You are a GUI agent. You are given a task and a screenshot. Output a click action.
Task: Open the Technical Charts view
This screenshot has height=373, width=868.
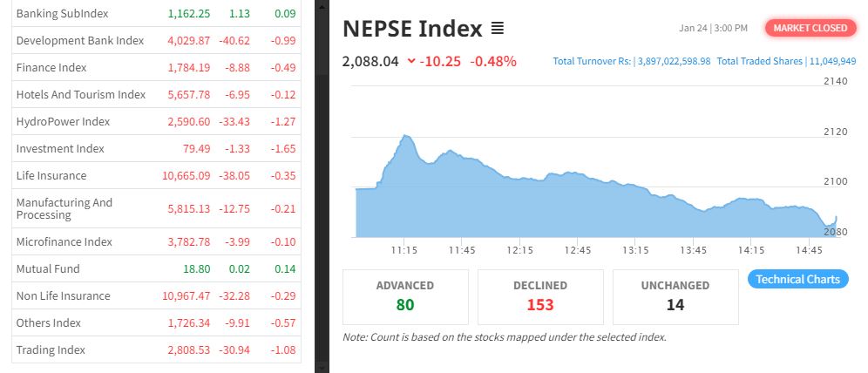[x=797, y=280]
